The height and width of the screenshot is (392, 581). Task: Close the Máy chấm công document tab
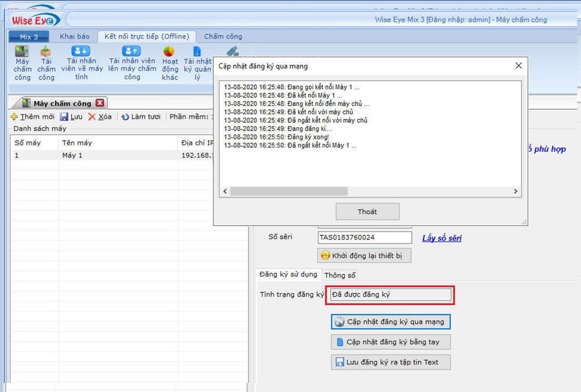pos(99,103)
